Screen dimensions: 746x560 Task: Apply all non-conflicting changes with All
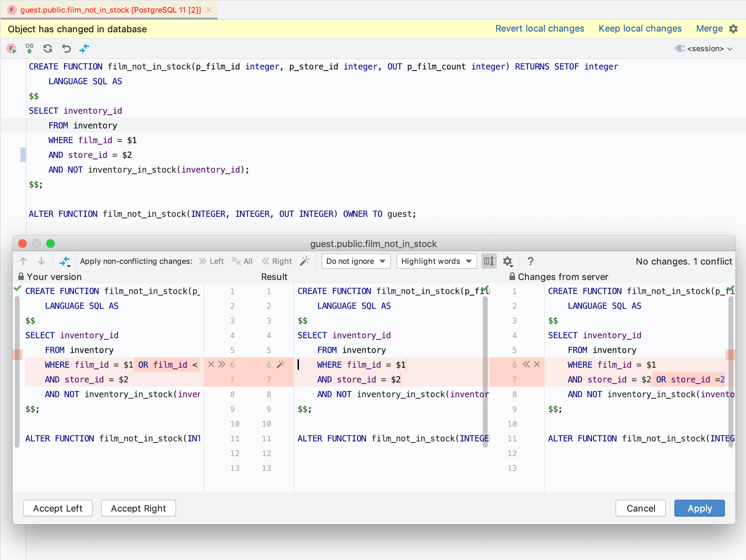point(242,261)
